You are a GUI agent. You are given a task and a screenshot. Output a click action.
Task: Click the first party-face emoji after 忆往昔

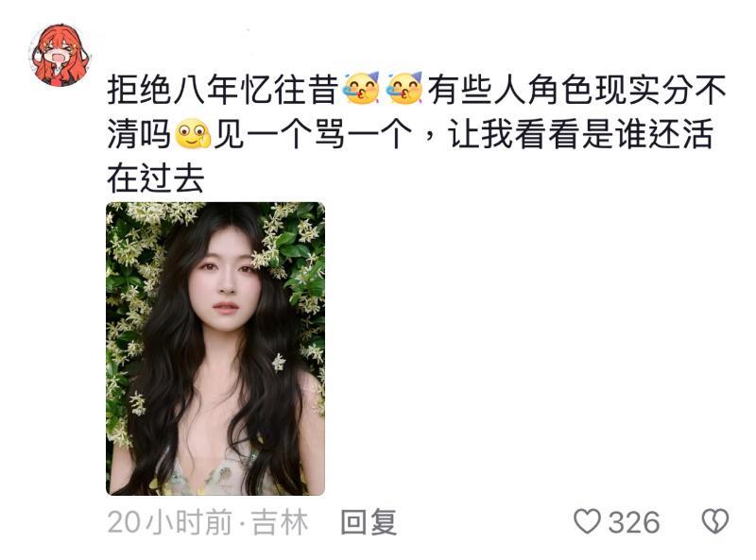point(361,89)
